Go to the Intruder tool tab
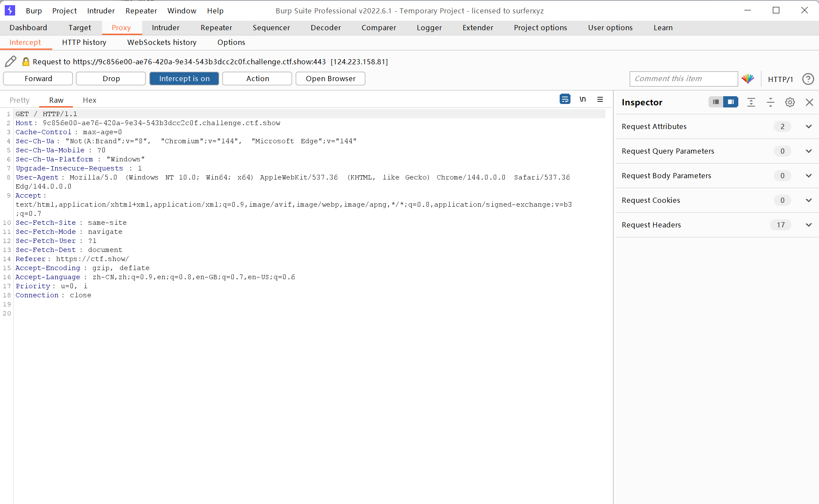The height and width of the screenshot is (504, 819). [x=166, y=28]
